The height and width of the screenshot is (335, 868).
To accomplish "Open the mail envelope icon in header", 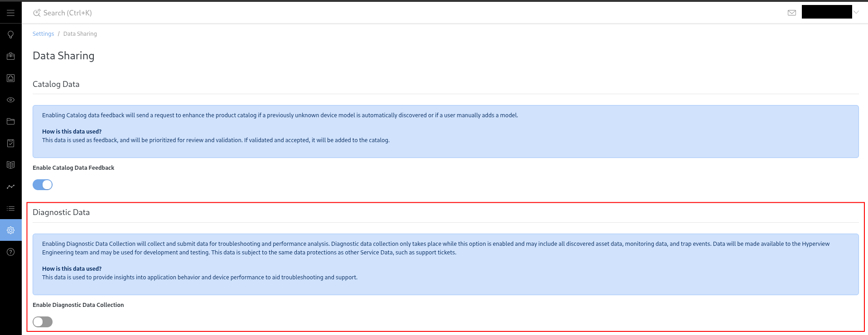I will click(792, 13).
